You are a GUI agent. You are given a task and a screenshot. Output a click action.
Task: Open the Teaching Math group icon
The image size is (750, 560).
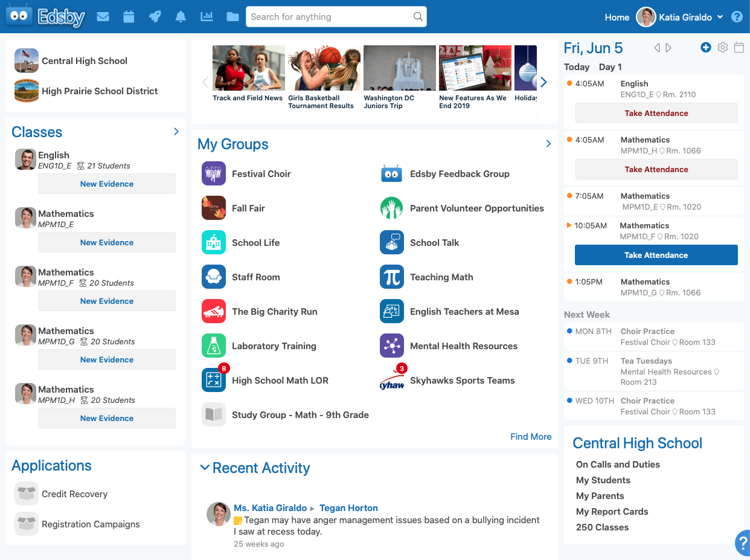click(x=392, y=277)
